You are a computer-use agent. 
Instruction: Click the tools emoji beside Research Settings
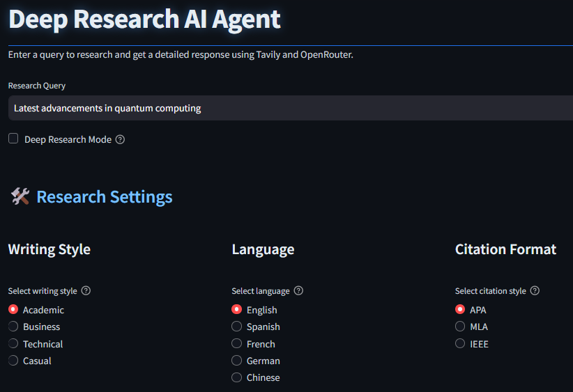tap(20, 197)
